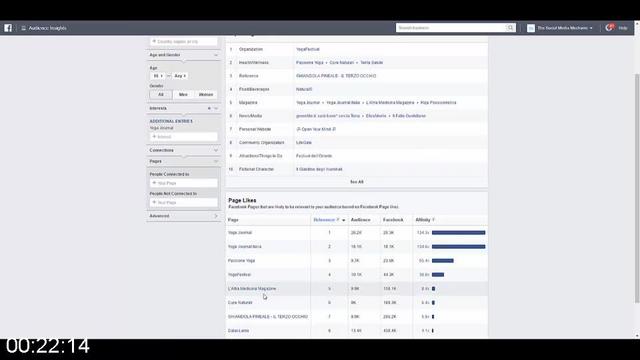Image resolution: width=640 pixels, height=360 pixels.
Task: Open the maximum age Any dropdown
Action: pos(180,76)
